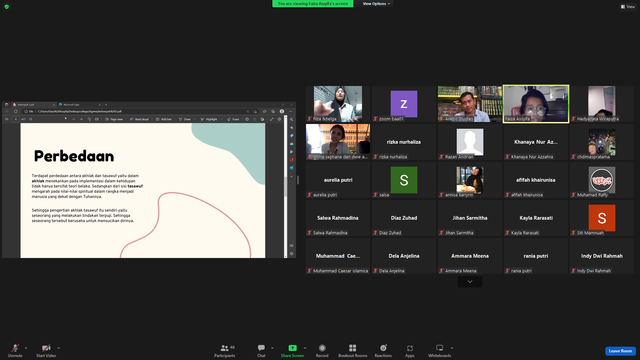Select the salsa participant tile

click(x=404, y=180)
